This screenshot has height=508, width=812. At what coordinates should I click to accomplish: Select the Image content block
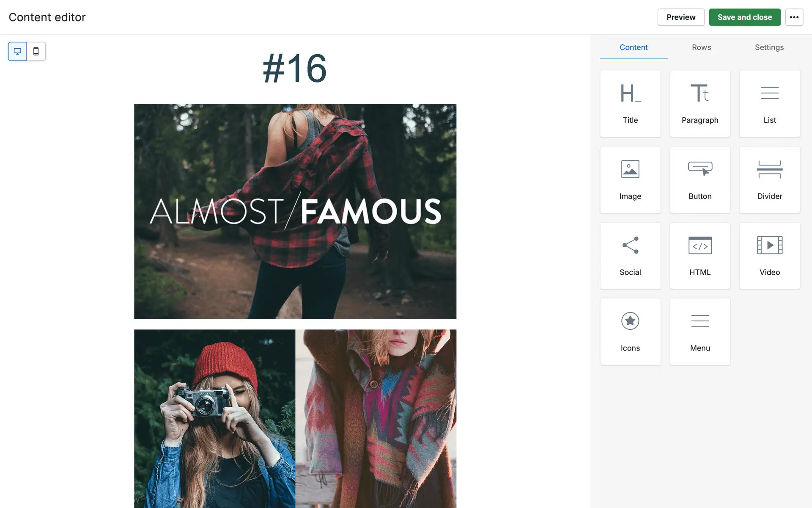(630, 179)
